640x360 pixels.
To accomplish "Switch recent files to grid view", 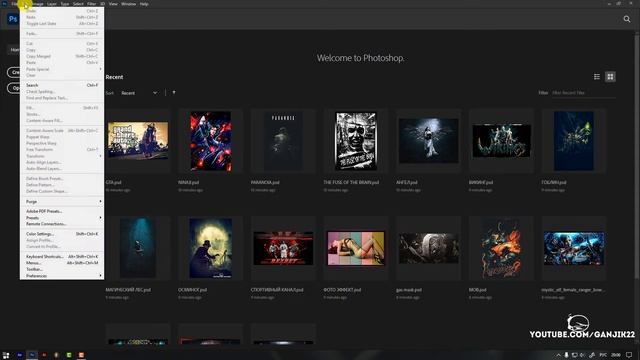I will click(610, 77).
